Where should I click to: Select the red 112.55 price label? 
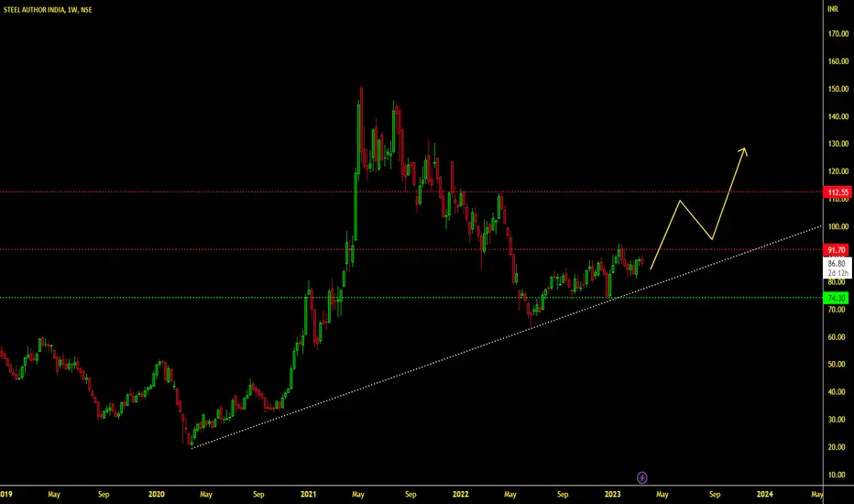tap(838, 192)
